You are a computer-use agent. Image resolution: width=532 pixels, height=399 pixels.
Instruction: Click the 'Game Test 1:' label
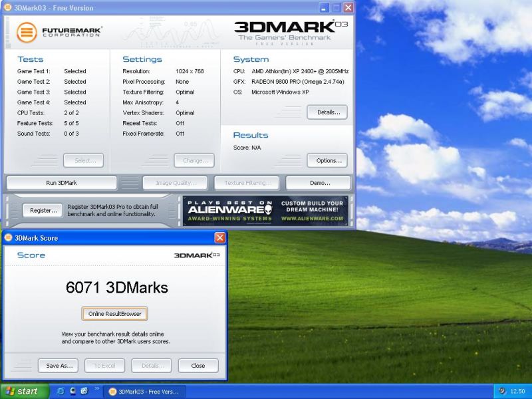34,71
